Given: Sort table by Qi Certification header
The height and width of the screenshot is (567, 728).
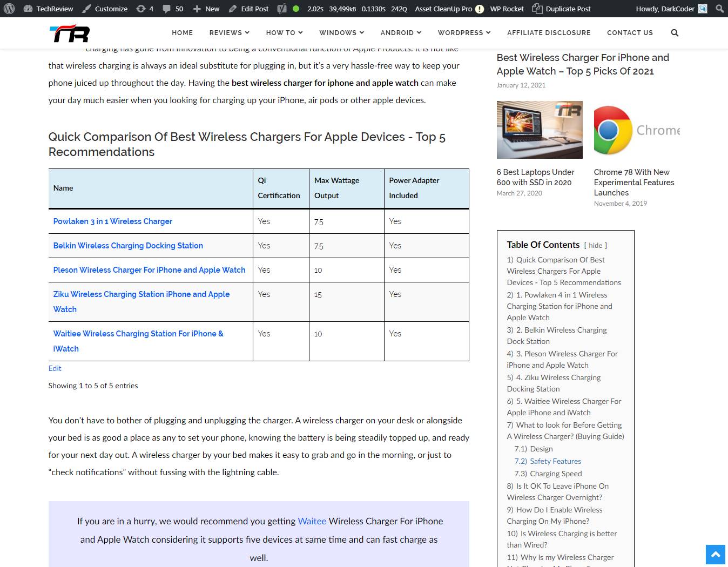Looking at the screenshot, I should (x=281, y=188).
